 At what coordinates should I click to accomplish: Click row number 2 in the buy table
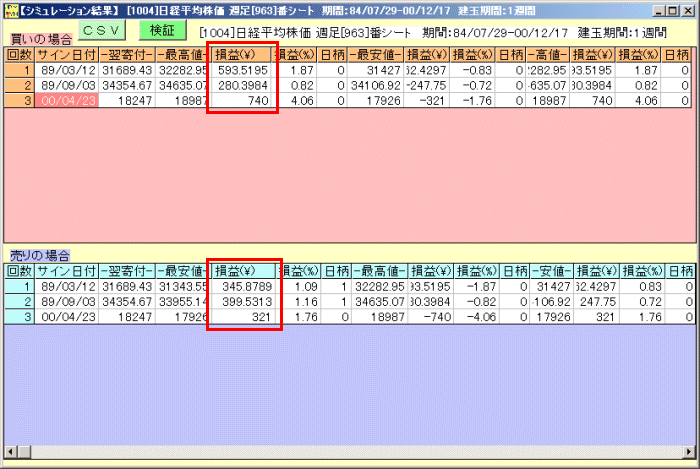coord(20,86)
